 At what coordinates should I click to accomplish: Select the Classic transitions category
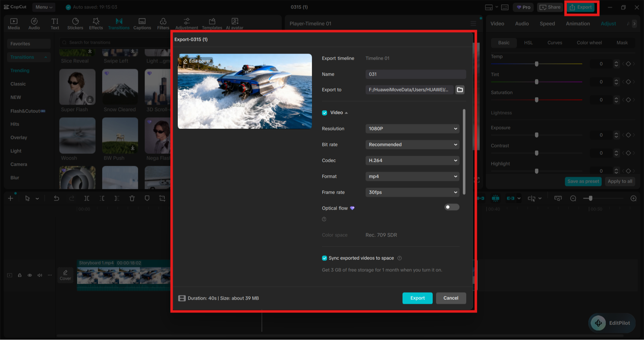pyautogui.click(x=18, y=84)
